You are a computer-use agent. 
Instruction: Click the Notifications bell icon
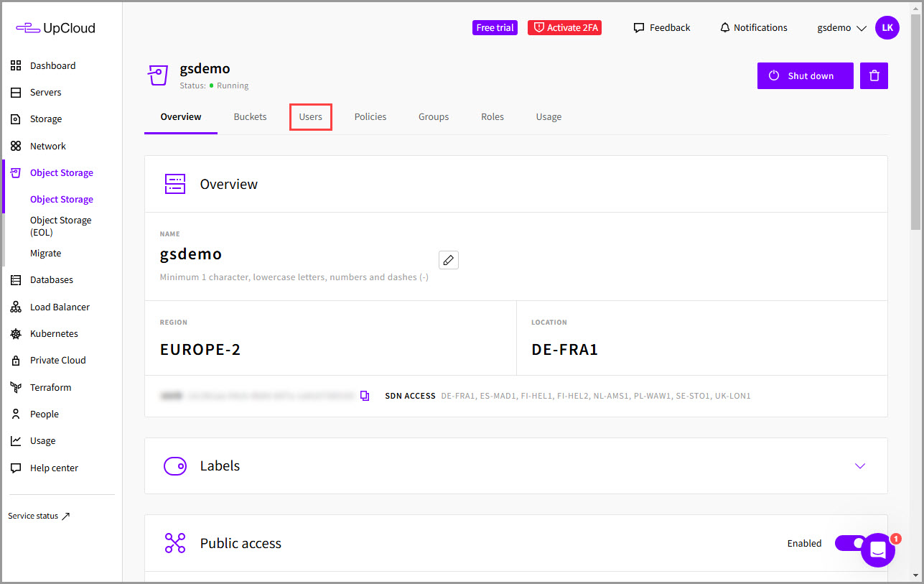click(x=724, y=28)
